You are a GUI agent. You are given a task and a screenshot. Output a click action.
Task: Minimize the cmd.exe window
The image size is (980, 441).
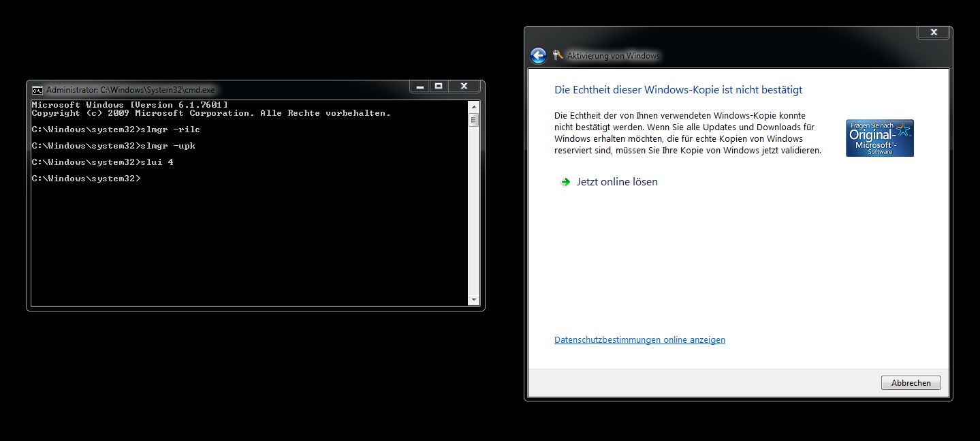(x=420, y=87)
